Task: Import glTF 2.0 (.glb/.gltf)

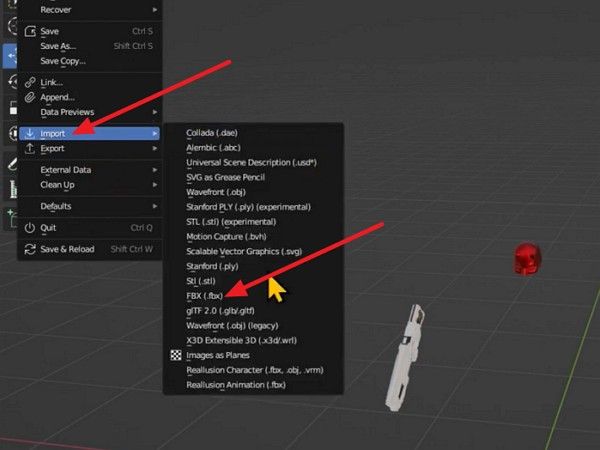Action: (x=253, y=311)
